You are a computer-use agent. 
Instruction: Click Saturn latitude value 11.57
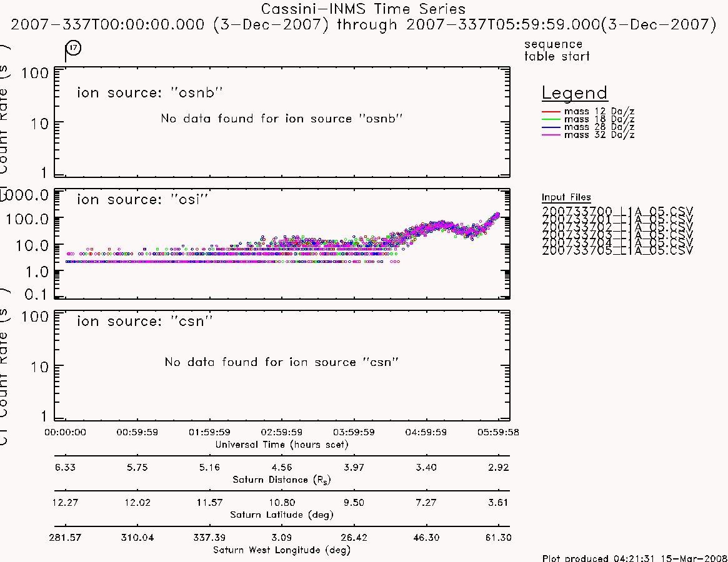tap(209, 503)
